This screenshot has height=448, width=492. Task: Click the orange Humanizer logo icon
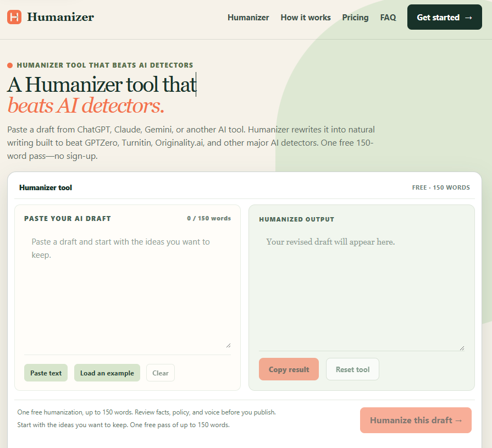click(14, 17)
